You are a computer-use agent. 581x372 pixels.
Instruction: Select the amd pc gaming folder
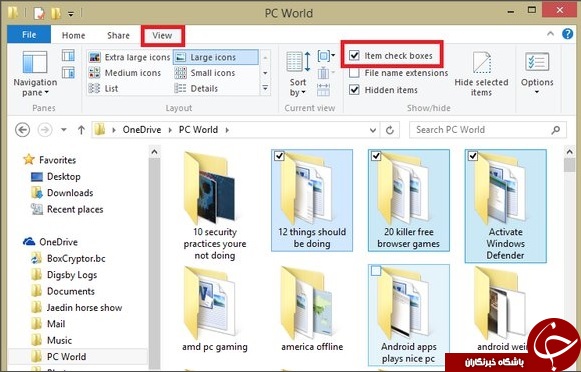pyautogui.click(x=215, y=309)
